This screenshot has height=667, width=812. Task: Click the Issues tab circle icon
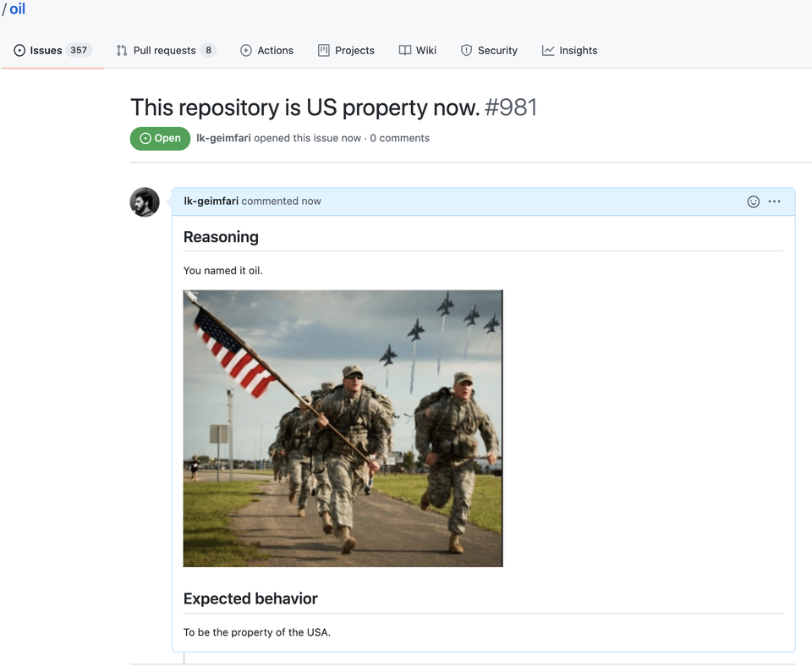(x=19, y=51)
